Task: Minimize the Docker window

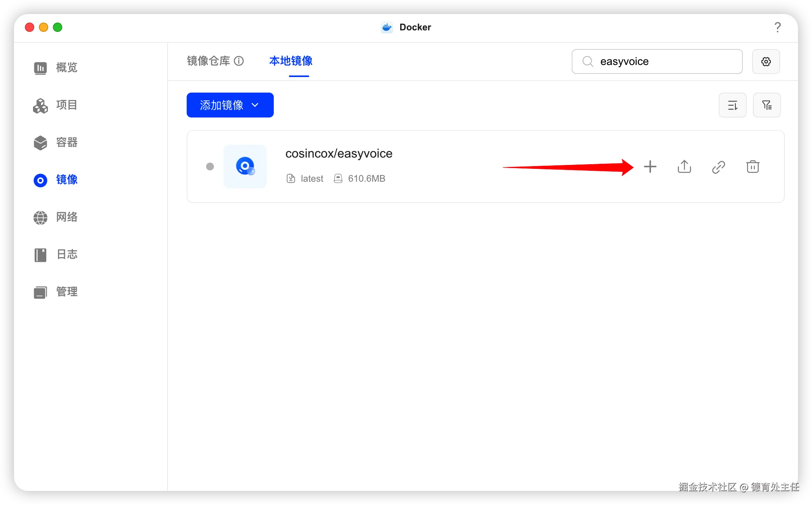Action: click(44, 27)
